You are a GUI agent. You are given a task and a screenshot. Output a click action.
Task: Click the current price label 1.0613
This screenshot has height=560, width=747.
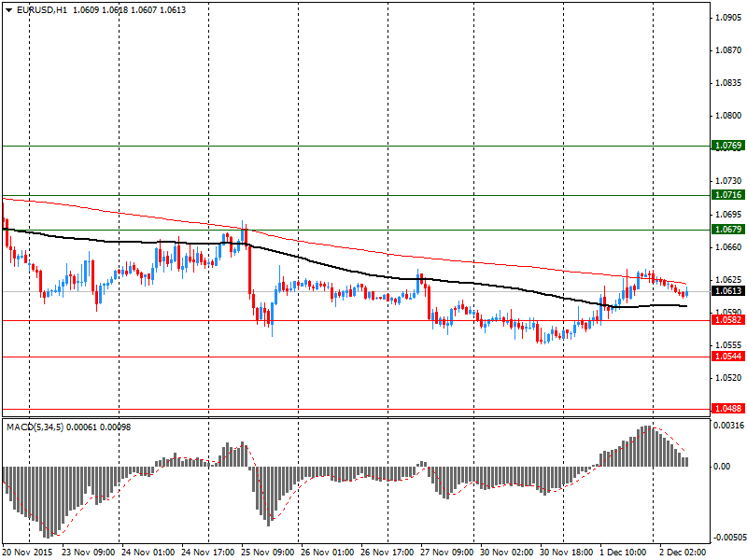click(x=728, y=291)
